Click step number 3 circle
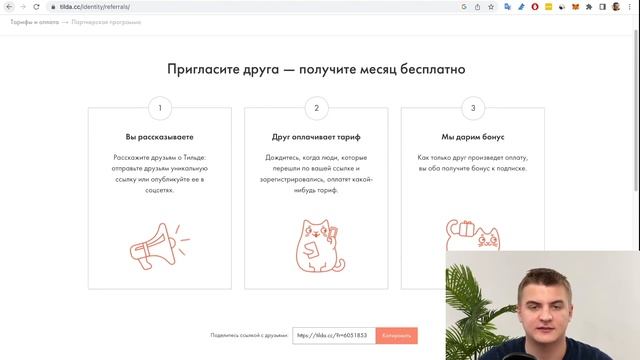 pos(473,108)
